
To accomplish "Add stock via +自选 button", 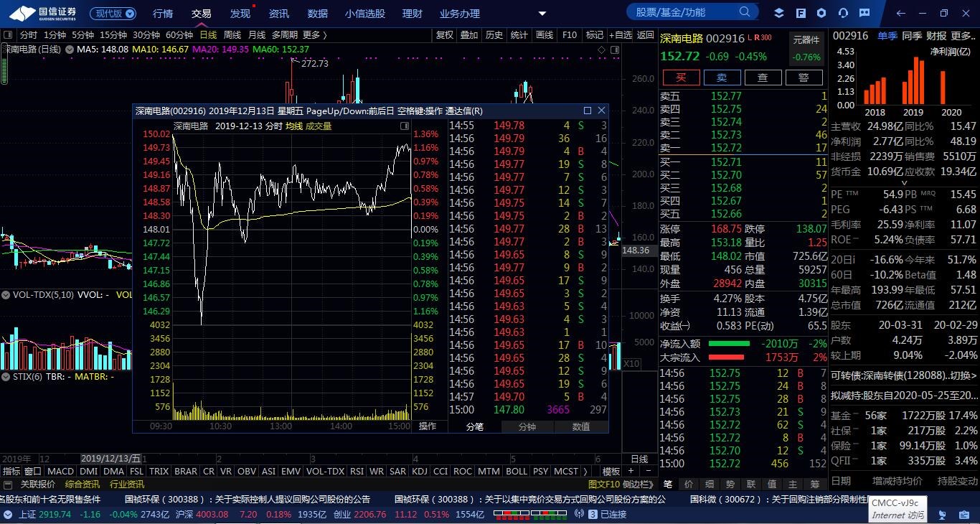I will (621, 34).
